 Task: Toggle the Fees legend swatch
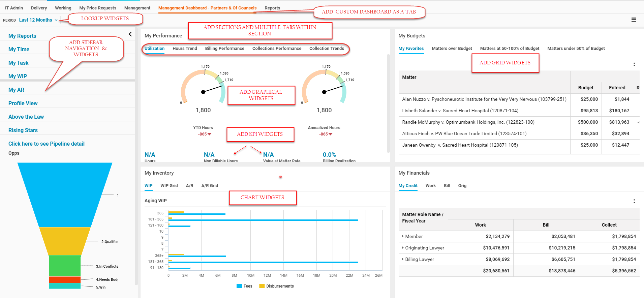(x=239, y=286)
